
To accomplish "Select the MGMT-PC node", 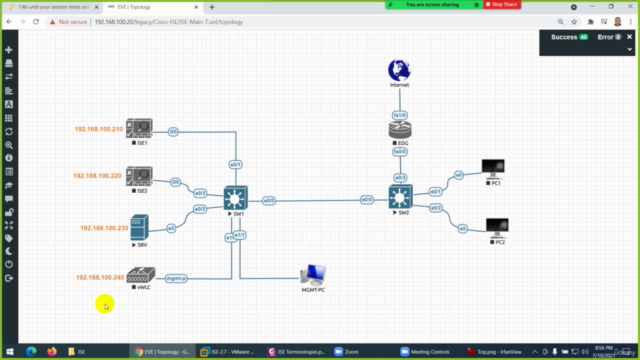I will click(x=313, y=275).
